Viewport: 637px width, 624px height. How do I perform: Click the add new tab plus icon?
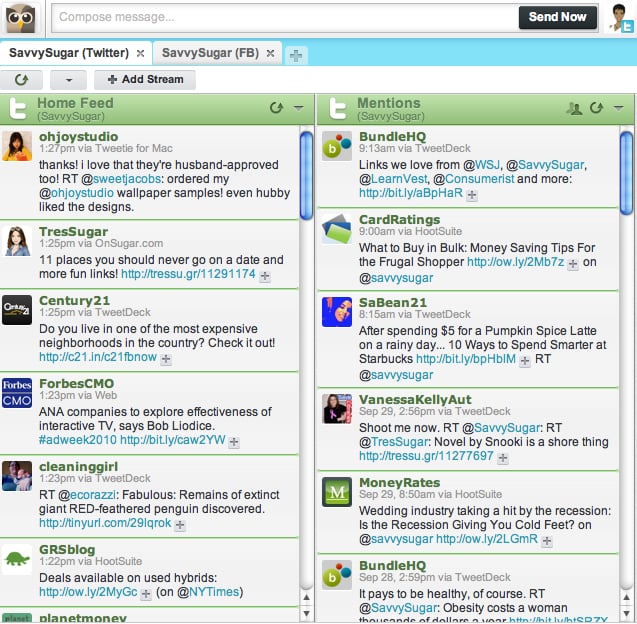pos(296,55)
